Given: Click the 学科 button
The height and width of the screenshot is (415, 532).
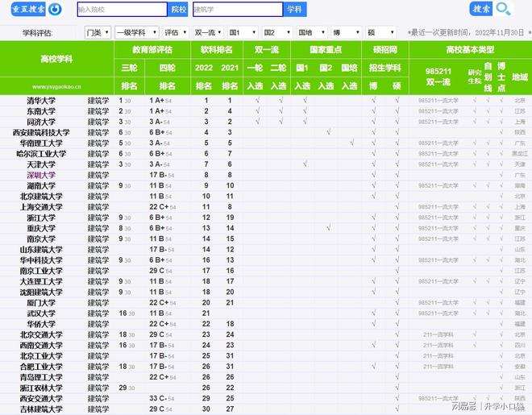Looking at the screenshot, I should (294, 9).
